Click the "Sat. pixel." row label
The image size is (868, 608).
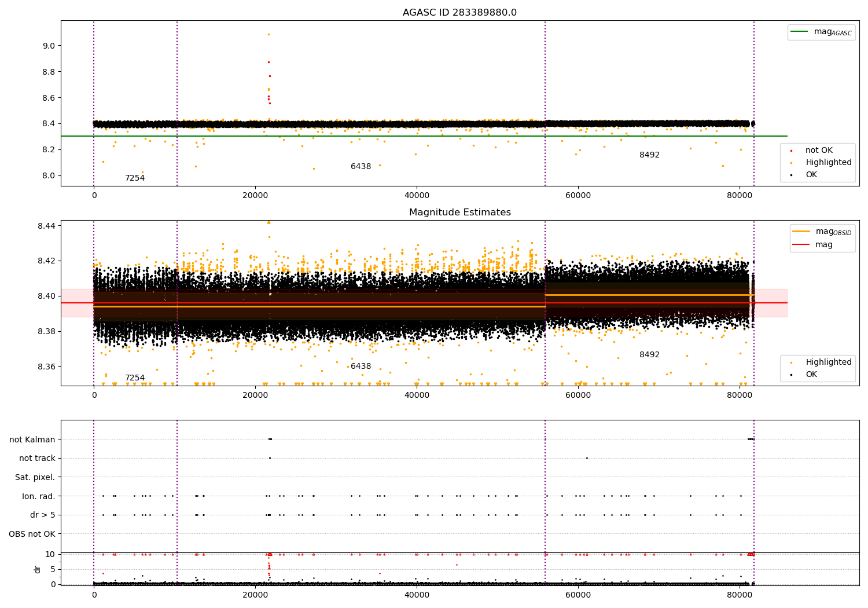pos(35,478)
